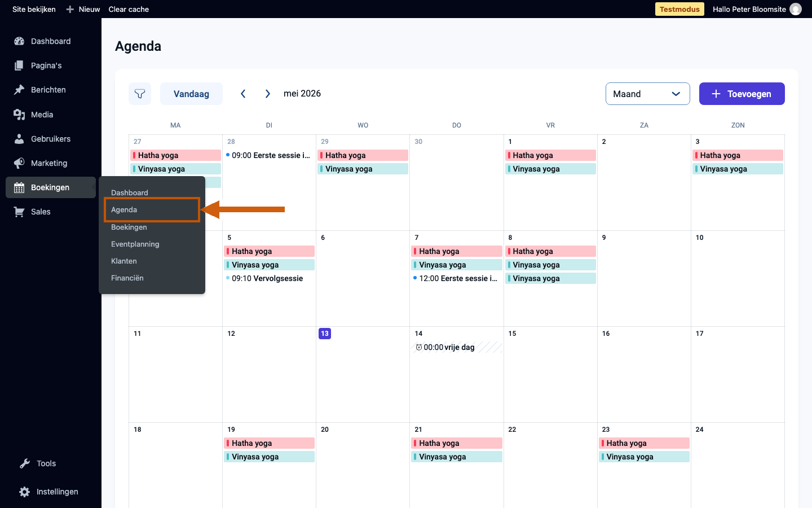Open Hatha yoga event on day 5
The width and height of the screenshot is (812, 508).
click(269, 251)
